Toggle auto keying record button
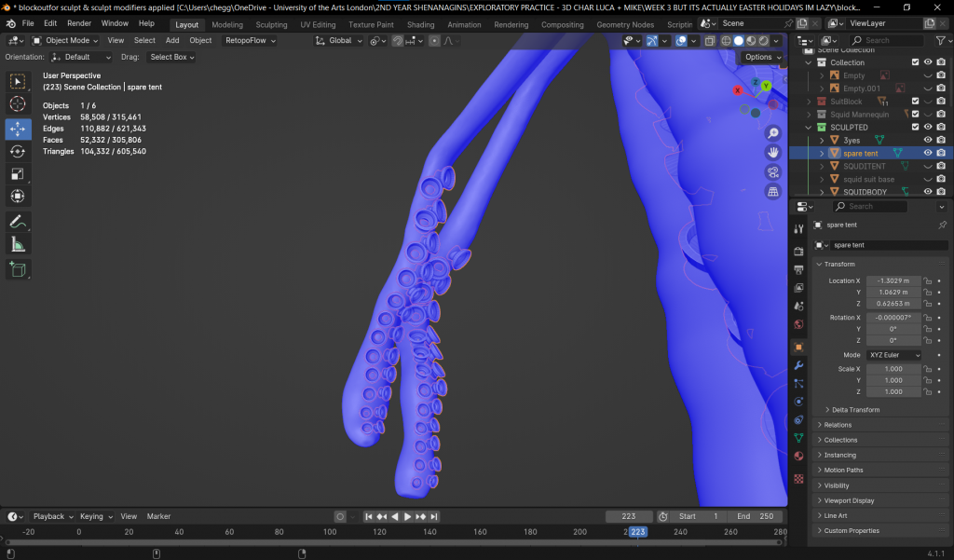The image size is (954, 560). pos(340,517)
